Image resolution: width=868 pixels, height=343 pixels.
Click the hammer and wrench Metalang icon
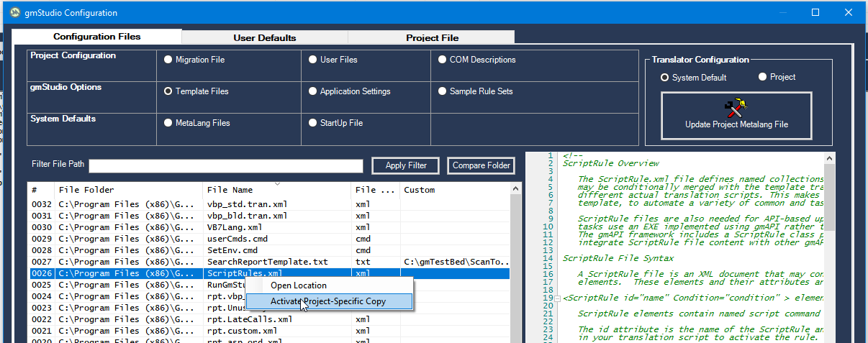pyautogui.click(x=736, y=109)
